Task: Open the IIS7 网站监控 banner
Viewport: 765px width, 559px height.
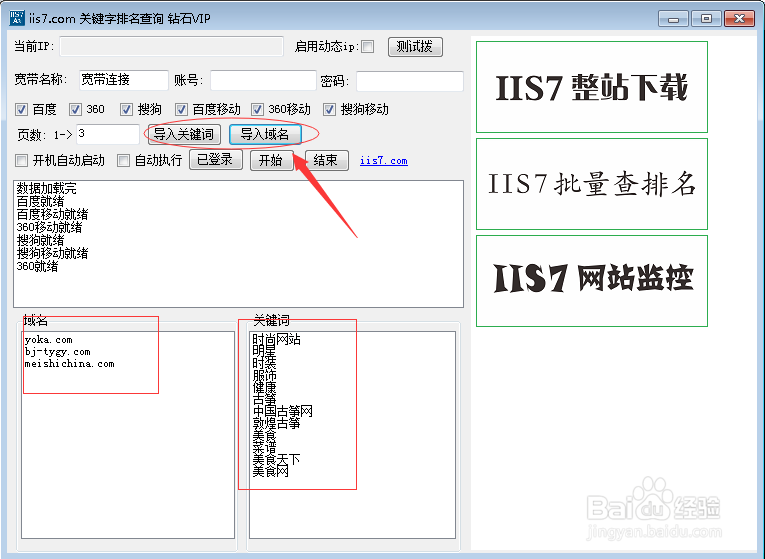Action: click(592, 281)
